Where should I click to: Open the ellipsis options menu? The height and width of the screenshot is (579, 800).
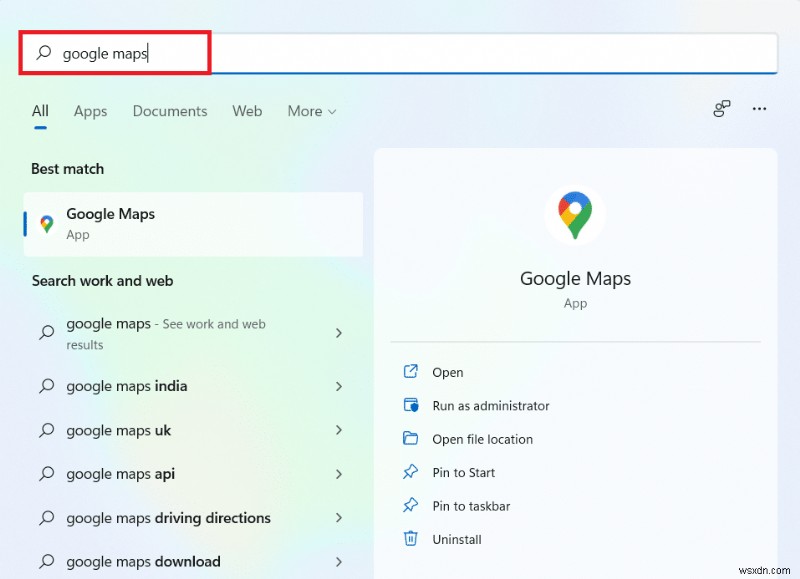(759, 110)
